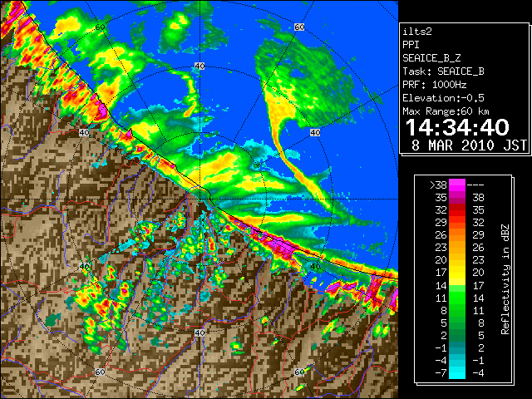Click the "40" range label due south of radar
Viewport: 532px width, 399px height.
[199, 332]
